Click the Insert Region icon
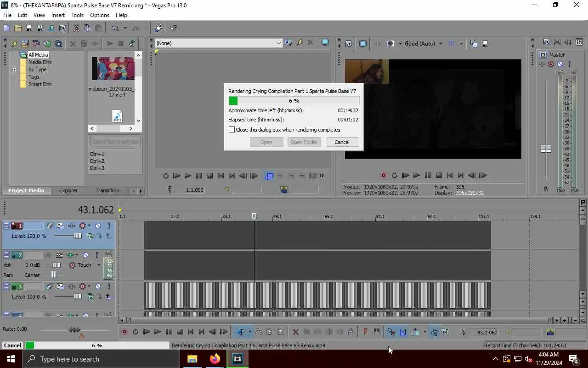 (377, 332)
